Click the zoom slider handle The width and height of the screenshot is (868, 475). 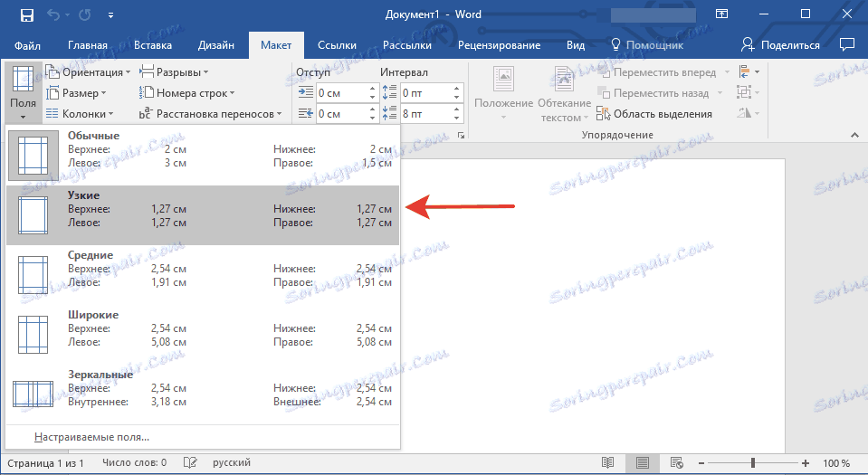point(753,463)
